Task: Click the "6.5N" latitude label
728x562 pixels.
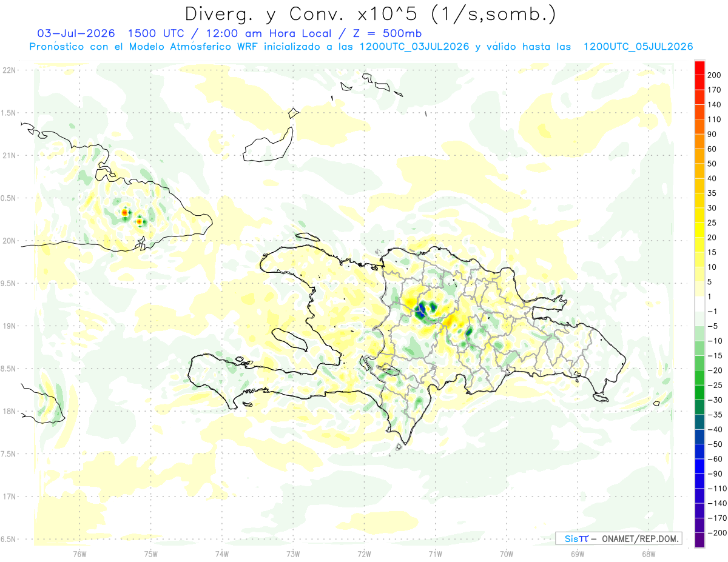Action: pos(9,539)
